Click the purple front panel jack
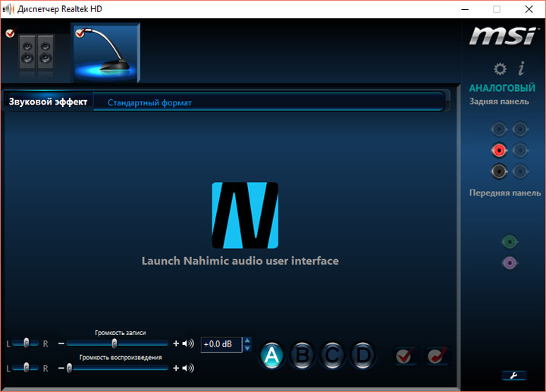546x392 pixels. click(x=510, y=263)
